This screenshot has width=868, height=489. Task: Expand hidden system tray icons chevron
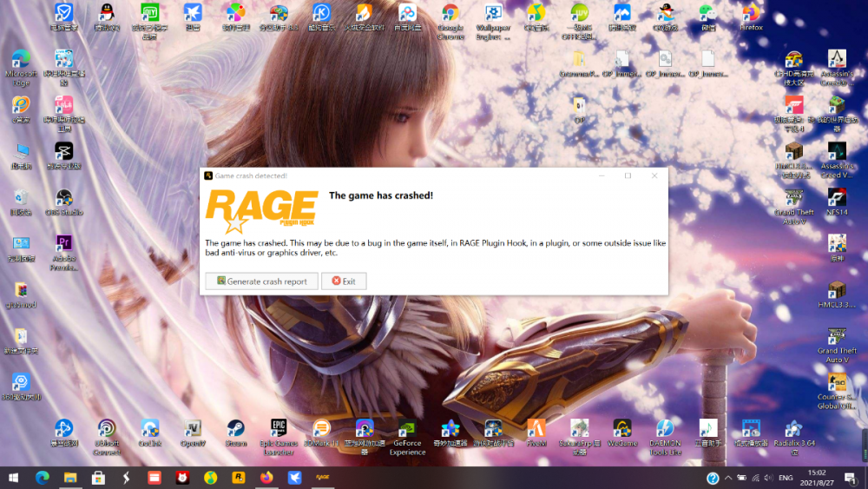(x=727, y=478)
